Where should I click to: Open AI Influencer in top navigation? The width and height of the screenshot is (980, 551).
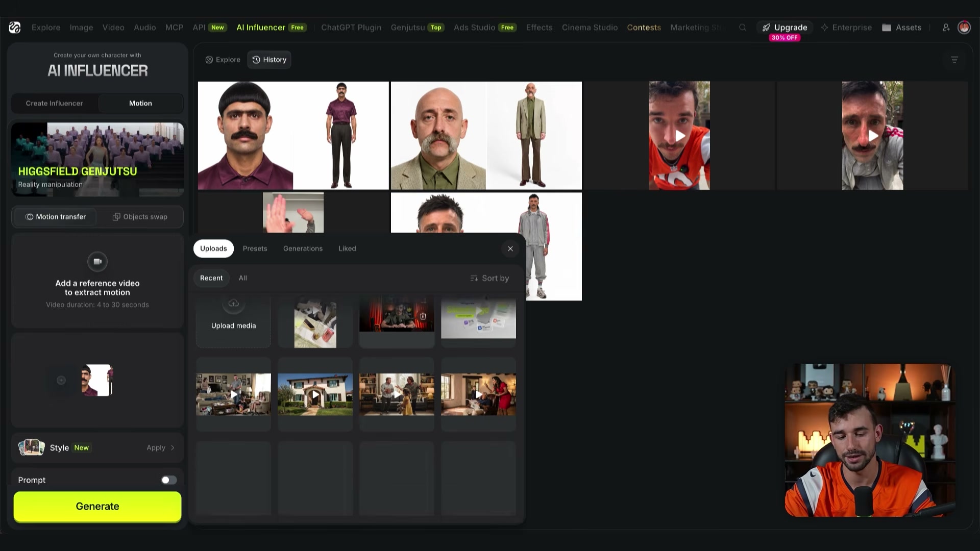271,28
